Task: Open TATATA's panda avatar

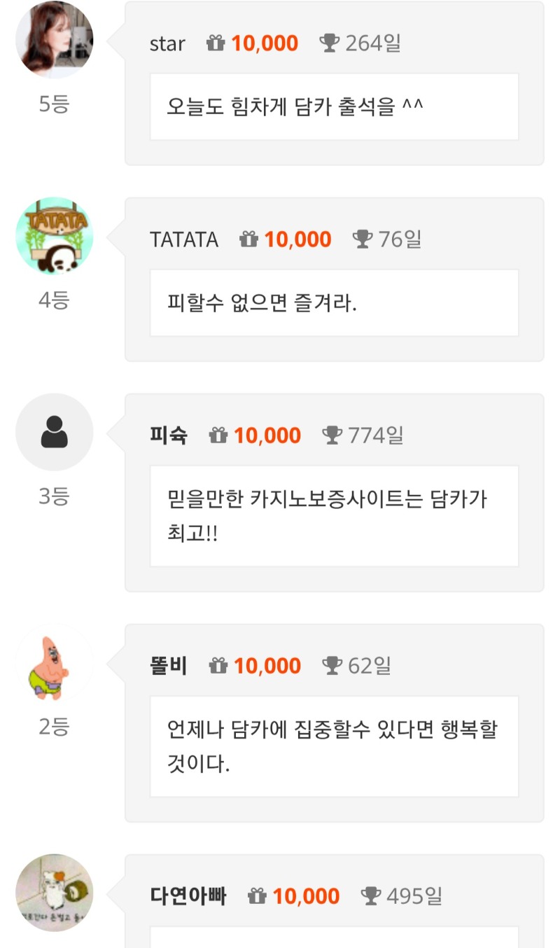Action: click(55, 236)
